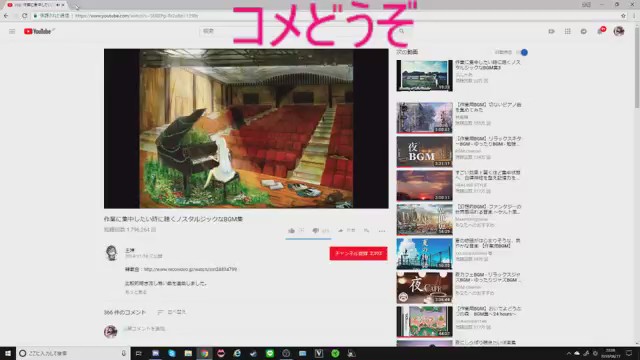Viewport: 640px width, 360px height.
Task: Dislike the video with thumbs down
Action: pos(316,231)
